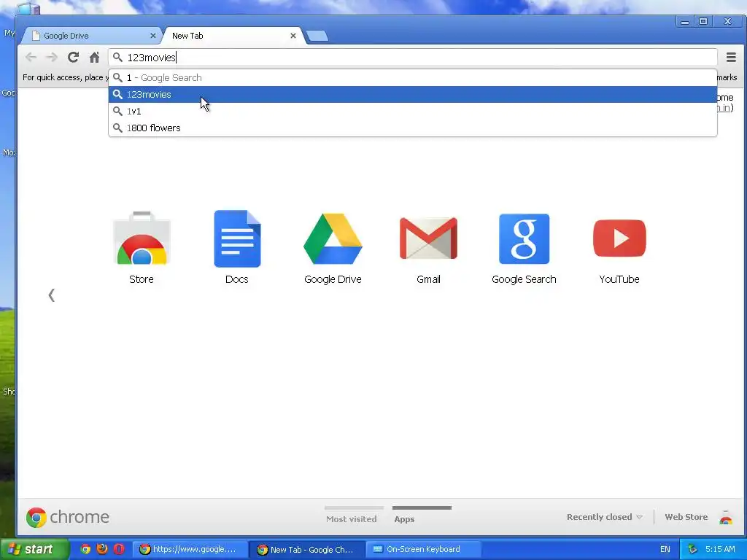Select the 1v1 suggestion
Screen dimensions: 747x560
tap(413, 111)
